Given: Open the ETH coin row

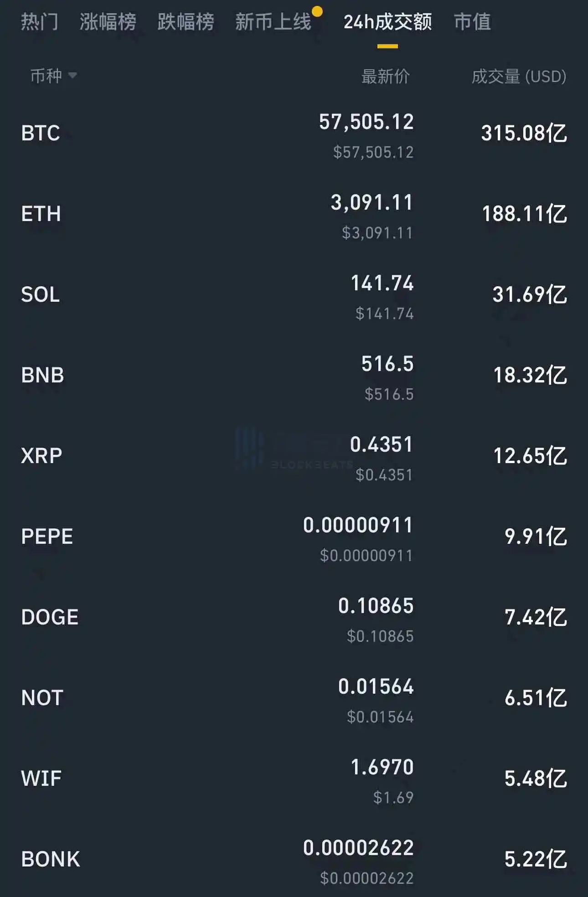Looking at the screenshot, I should (x=41, y=214).
